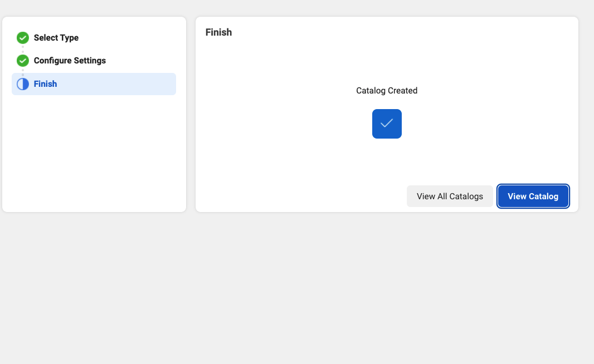Click the Catalog Created message

(x=387, y=91)
